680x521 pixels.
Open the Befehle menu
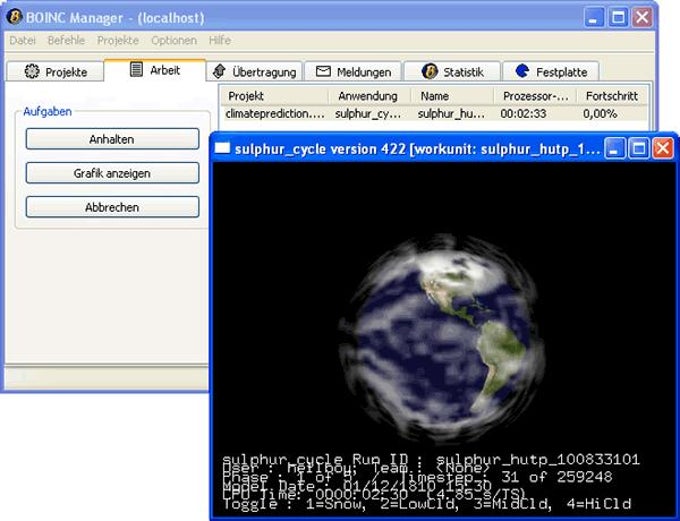point(66,40)
